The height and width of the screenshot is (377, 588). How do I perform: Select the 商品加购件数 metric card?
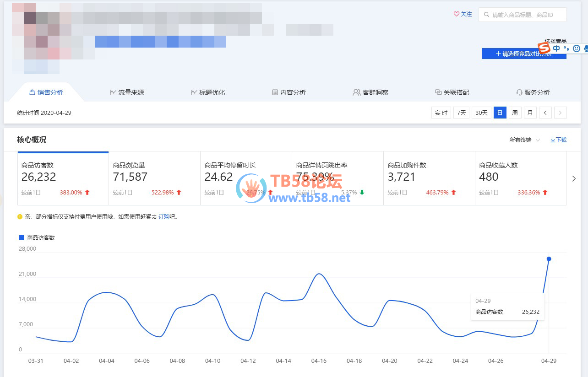pyautogui.click(x=429, y=178)
